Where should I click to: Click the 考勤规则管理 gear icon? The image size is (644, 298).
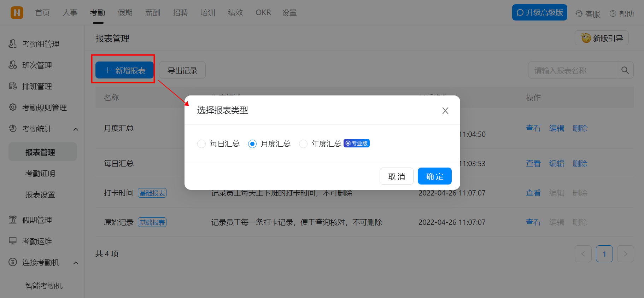(13, 107)
